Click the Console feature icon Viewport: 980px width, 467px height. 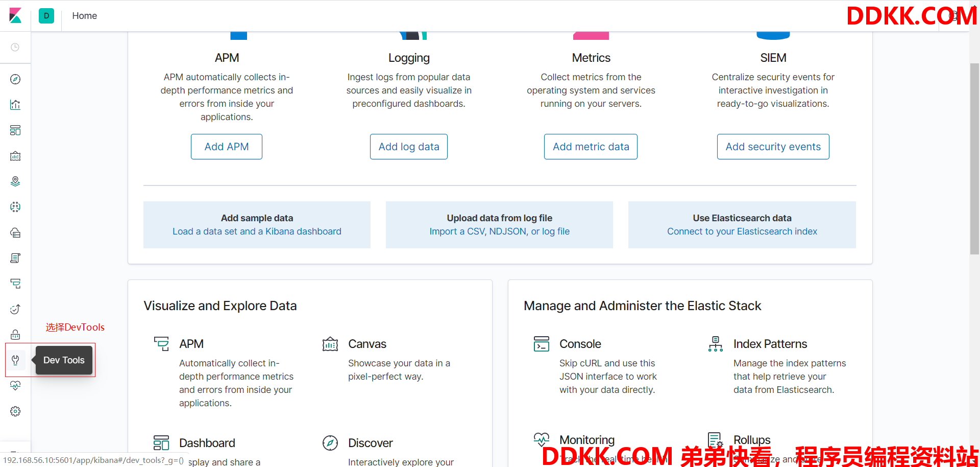tap(542, 344)
